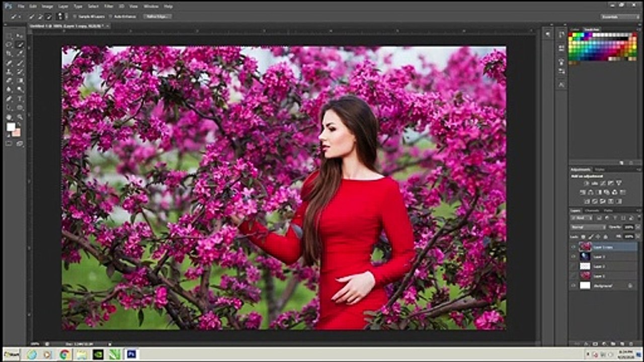Toggle lock transparent pixels
Image resolution: width=644 pixels, height=362 pixels.
pos(583,236)
